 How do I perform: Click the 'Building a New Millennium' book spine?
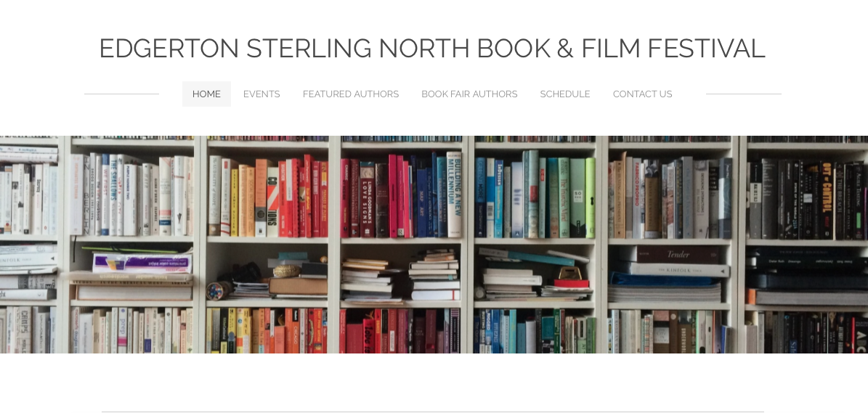point(455,195)
